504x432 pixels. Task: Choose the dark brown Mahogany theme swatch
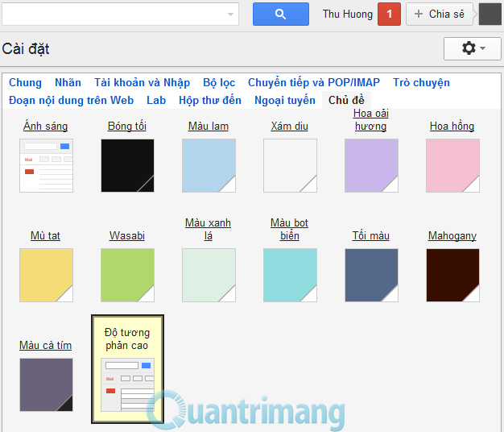(452, 275)
